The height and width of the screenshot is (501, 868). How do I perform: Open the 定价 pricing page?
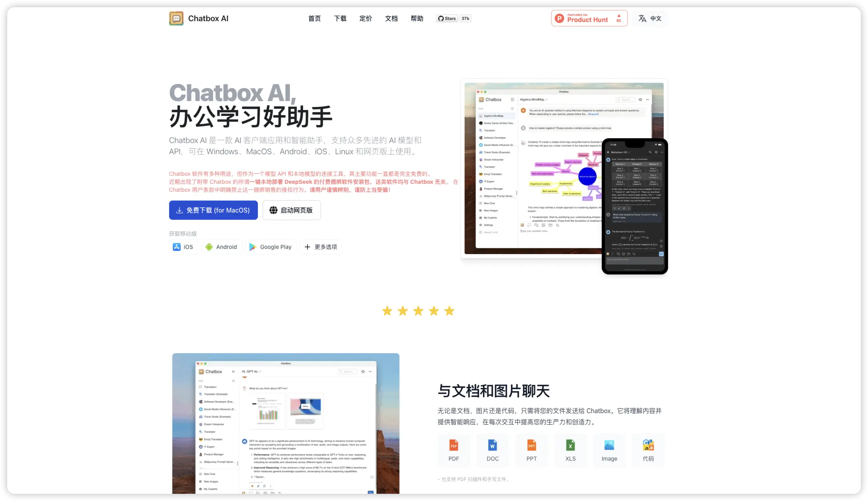click(x=365, y=18)
